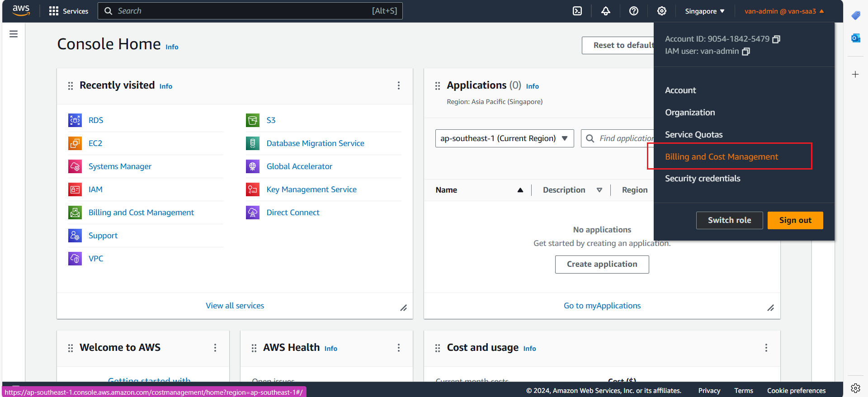Open the help question mark icon

coord(634,11)
